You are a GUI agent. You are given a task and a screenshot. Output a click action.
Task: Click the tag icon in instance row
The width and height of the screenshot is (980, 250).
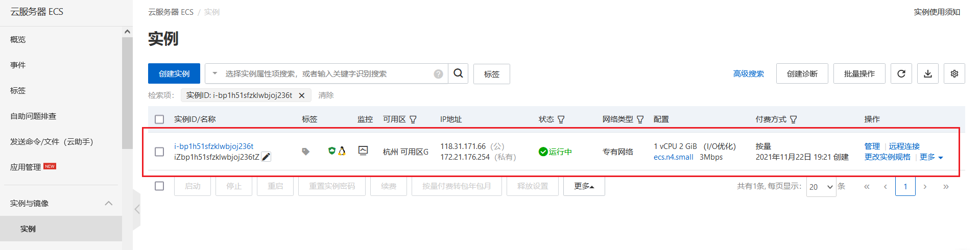coord(305,152)
